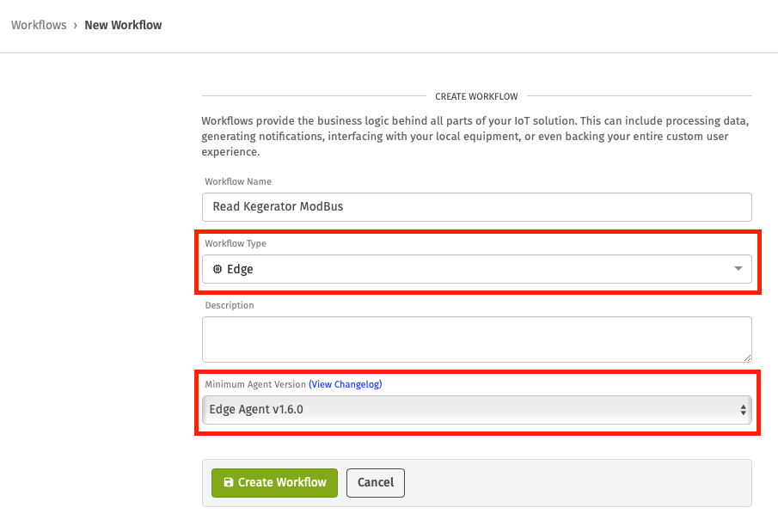The height and width of the screenshot is (532, 778).
Task: Click the Edge chip icon in Workflow Type
Action: point(217,269)
